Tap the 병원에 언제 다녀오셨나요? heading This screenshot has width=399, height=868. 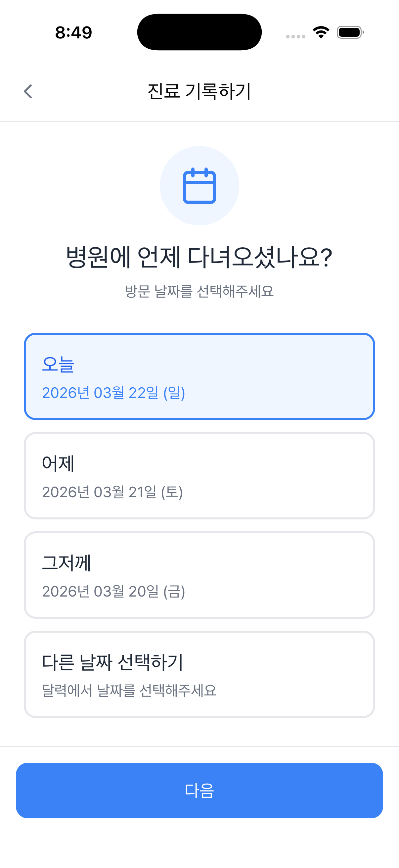coord(199,257)
